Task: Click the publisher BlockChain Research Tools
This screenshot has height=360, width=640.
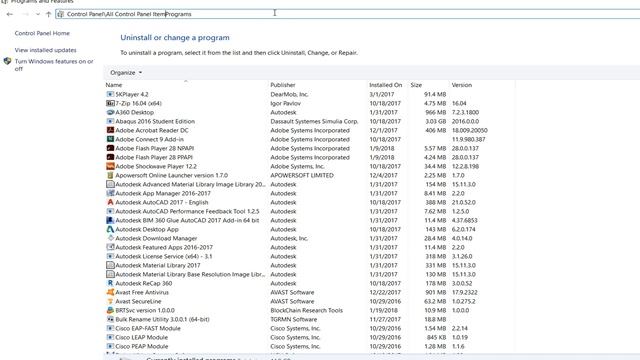Action: (x=307, y=310)
